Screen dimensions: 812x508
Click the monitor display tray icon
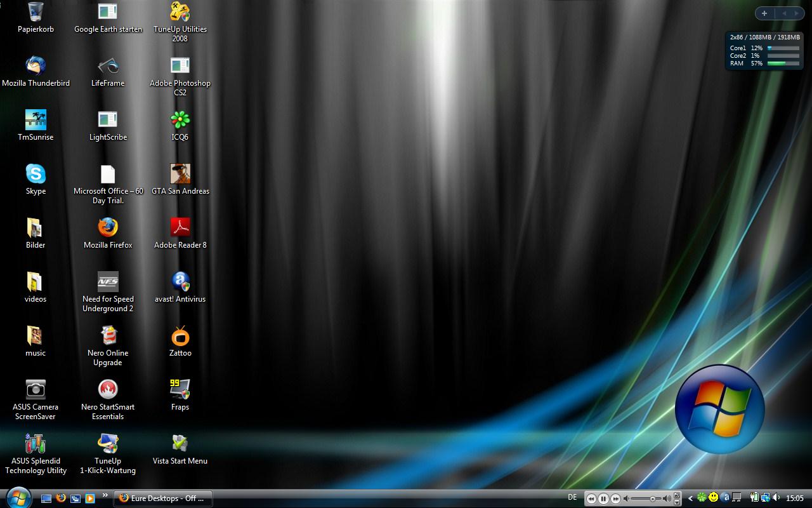[x=737, y=497]
